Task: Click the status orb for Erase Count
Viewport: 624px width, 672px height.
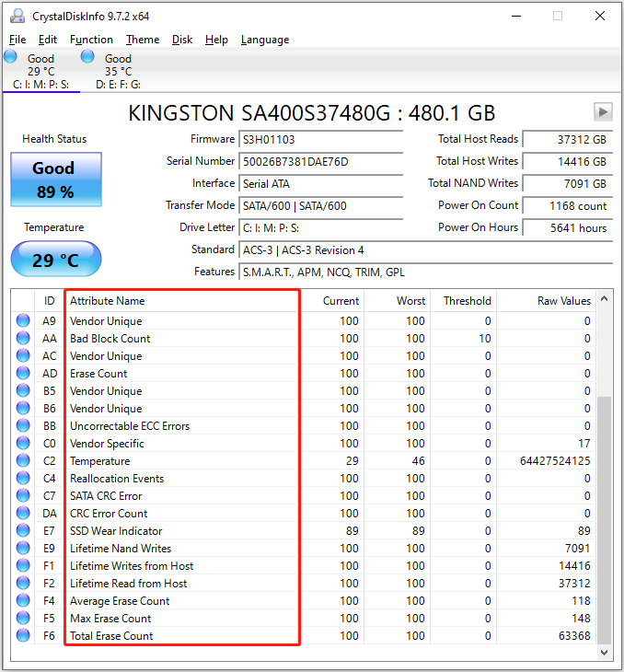Action: click(x=23, y=374)
